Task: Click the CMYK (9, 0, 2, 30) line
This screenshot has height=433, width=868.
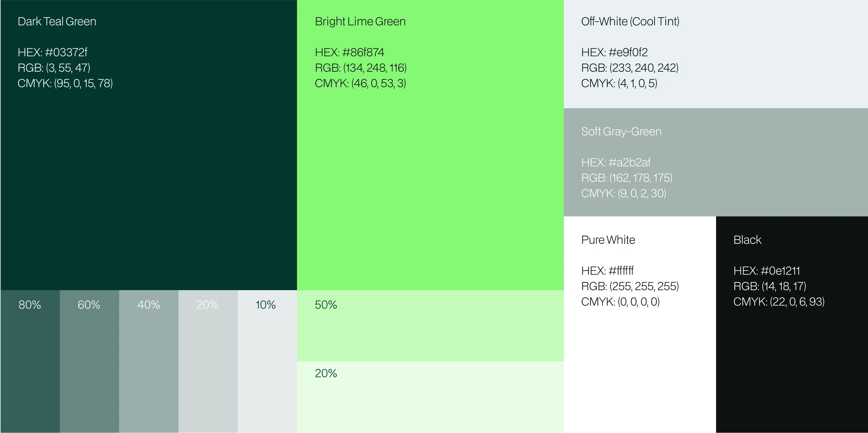Action: point(623,193)
